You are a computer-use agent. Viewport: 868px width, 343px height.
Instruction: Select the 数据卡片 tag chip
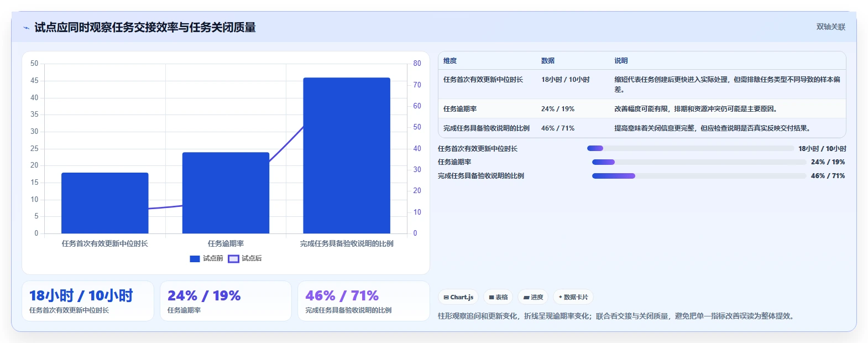573,297
